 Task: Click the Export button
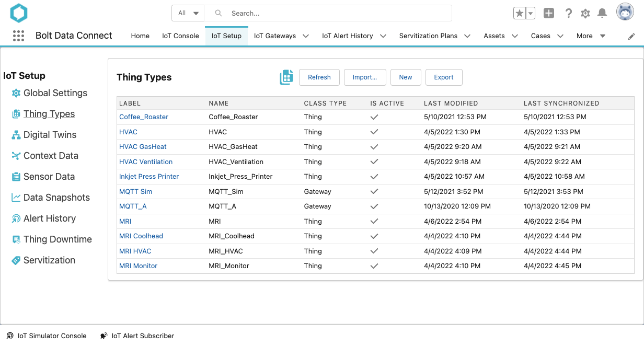point(444,77)
